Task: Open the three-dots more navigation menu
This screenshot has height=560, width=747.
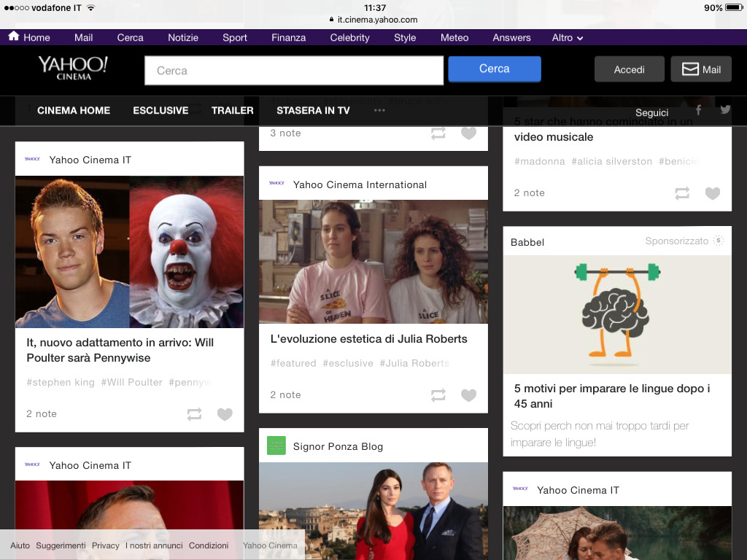Action: [x=379, y=111]
